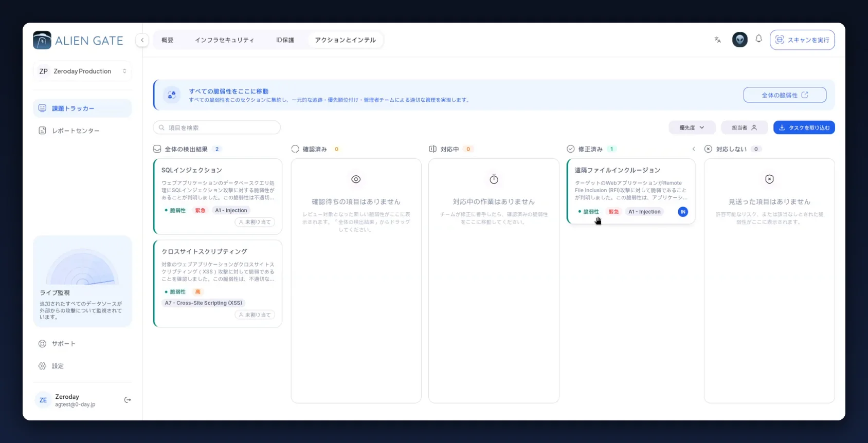Open the language translation icon
This screenshot has width=868, height=443.
tap(718, 40)
